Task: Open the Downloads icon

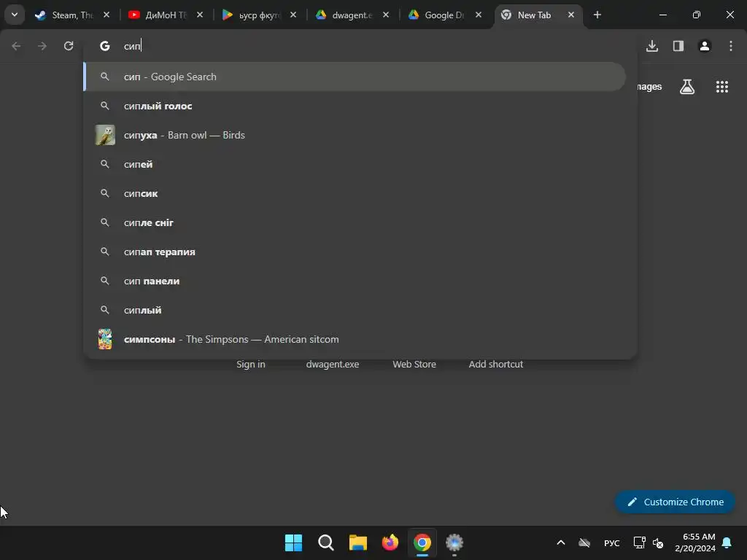Action: coord(652,46)
